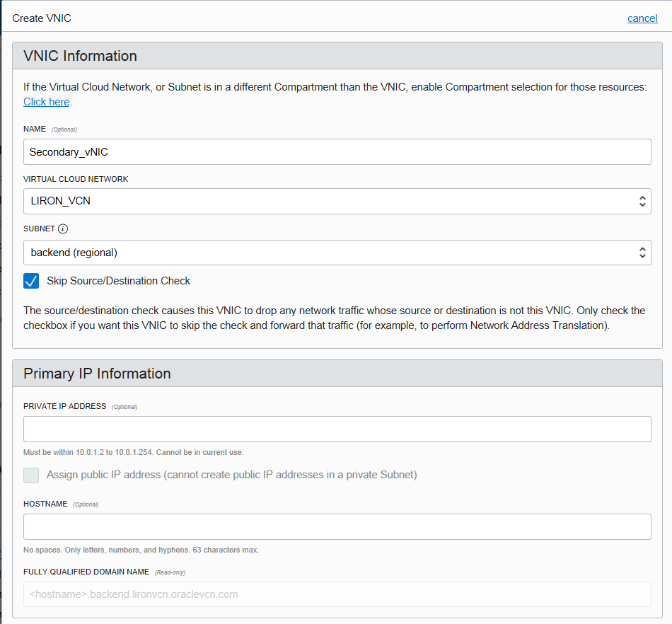
Task: Click the cancel link in the dialog header
Action: (642, 18)
